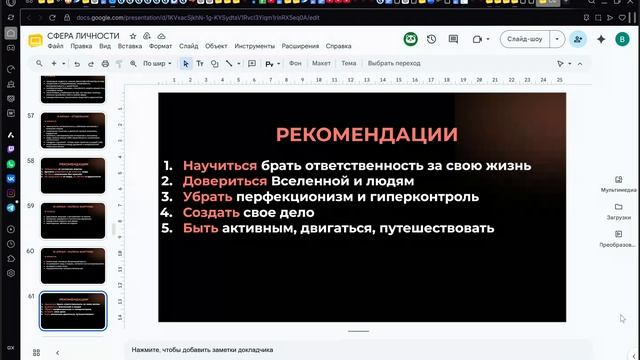Open WhatsApp in Opera sidebar

[11, 164]
